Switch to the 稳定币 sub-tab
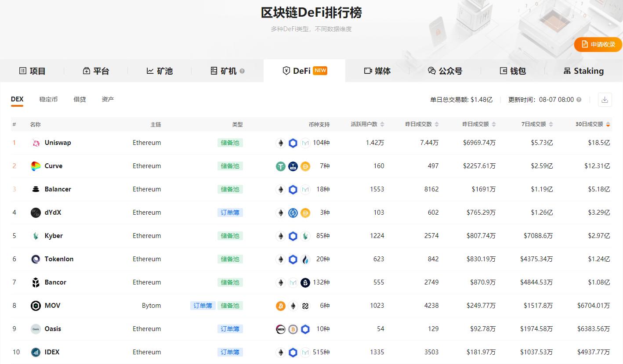This screenshot has width=623, height=364. point(48,99)
